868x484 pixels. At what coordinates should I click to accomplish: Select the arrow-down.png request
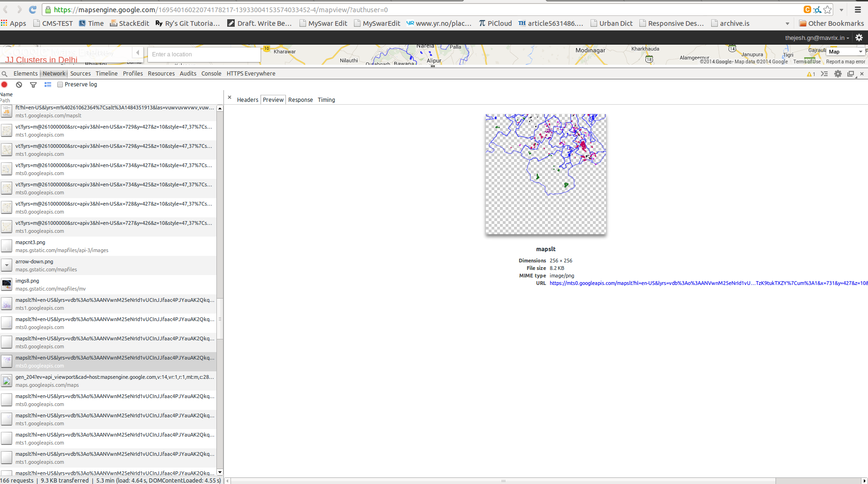click(108, 266)
